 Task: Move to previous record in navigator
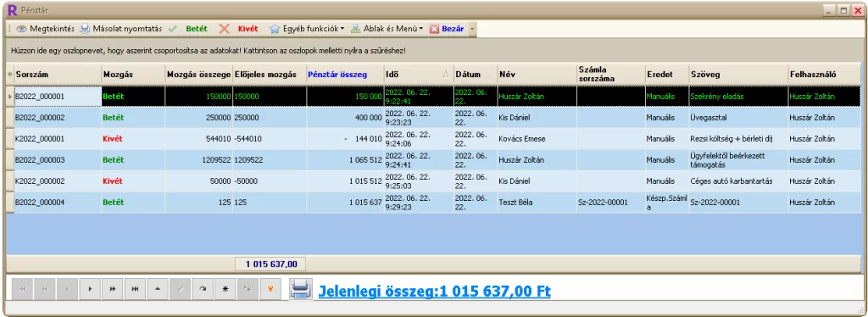[x=68, y=289]
